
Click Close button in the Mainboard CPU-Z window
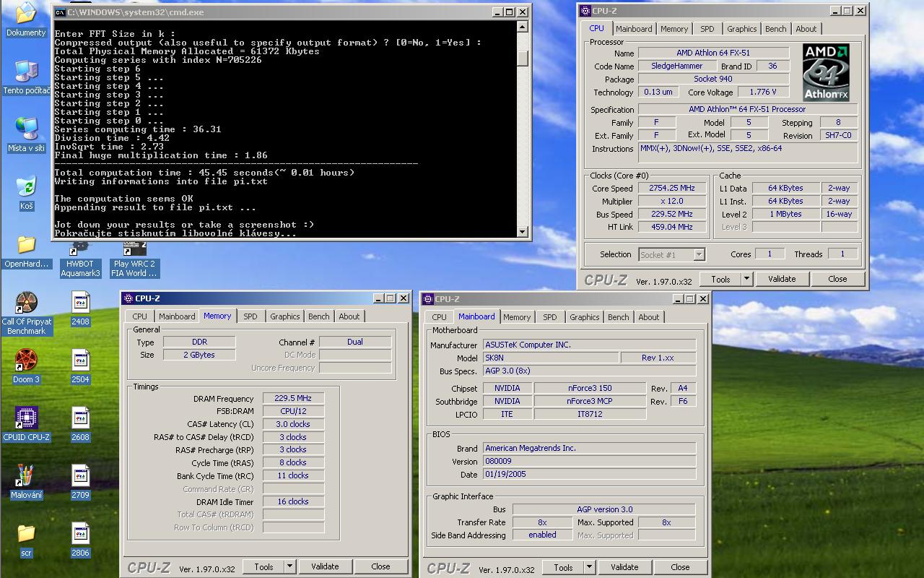pos(680,567)
